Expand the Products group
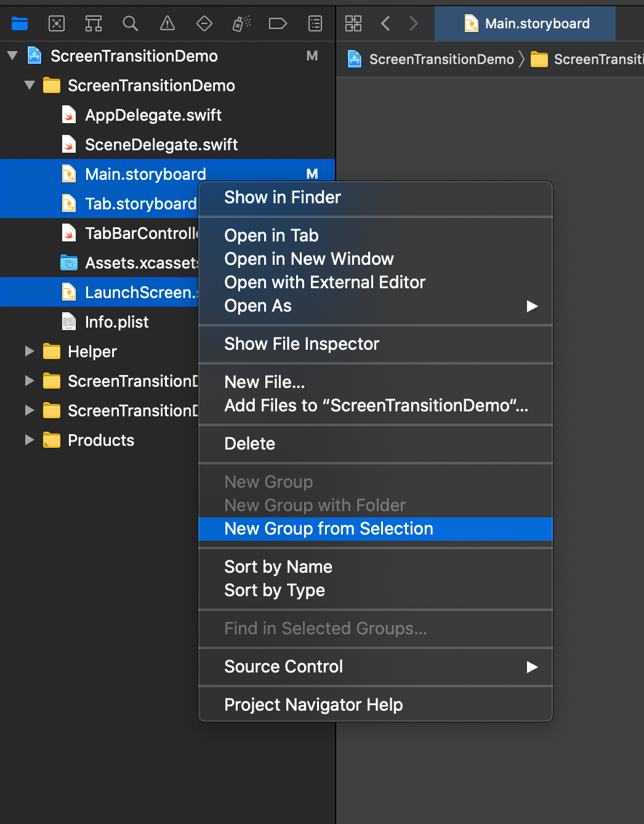The width and height of the screenshot is (644, 824). (29, 440)
